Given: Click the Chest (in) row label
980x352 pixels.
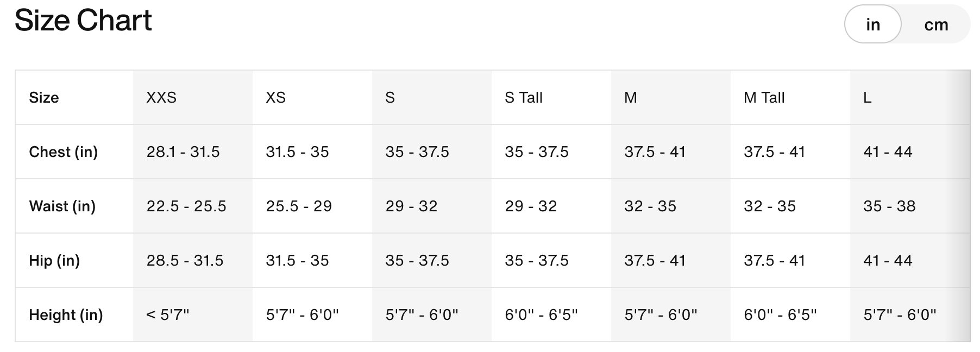Looking at the screenshot, I should coord(63,152).
